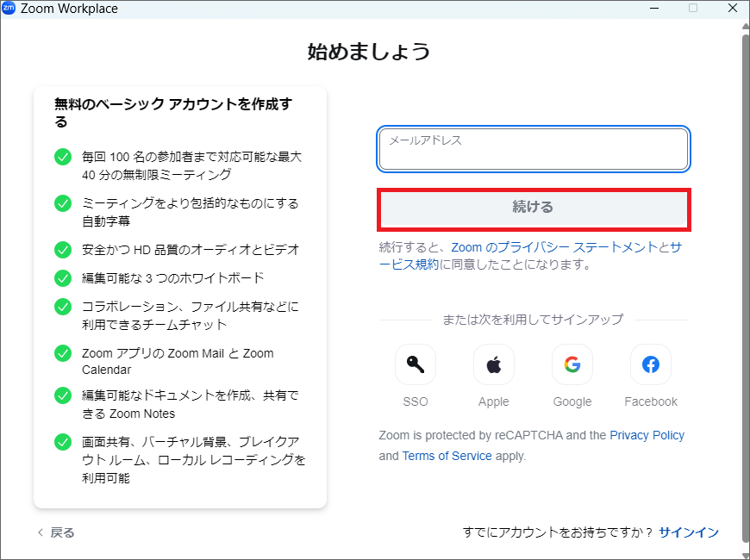750x560 pixels.
Task: Click the green checkmark beside 編集可能なドキュメント
Action: click(63, 395)
